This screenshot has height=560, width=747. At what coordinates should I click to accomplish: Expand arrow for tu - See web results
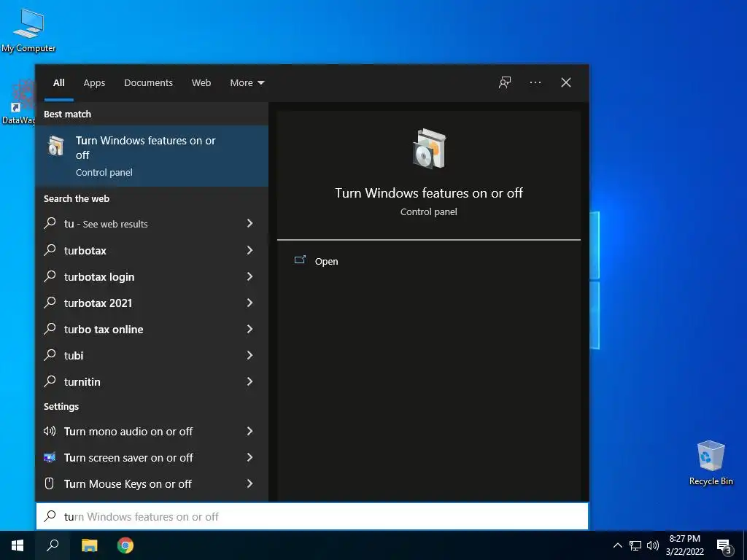click(x=249, y=223)
